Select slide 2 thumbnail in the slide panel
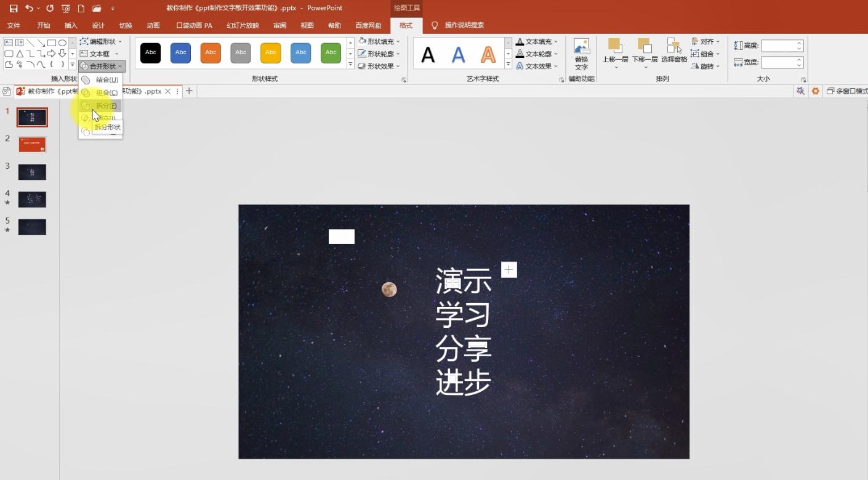This screenshot has height=480, width=868. click(x=32, y=144)
